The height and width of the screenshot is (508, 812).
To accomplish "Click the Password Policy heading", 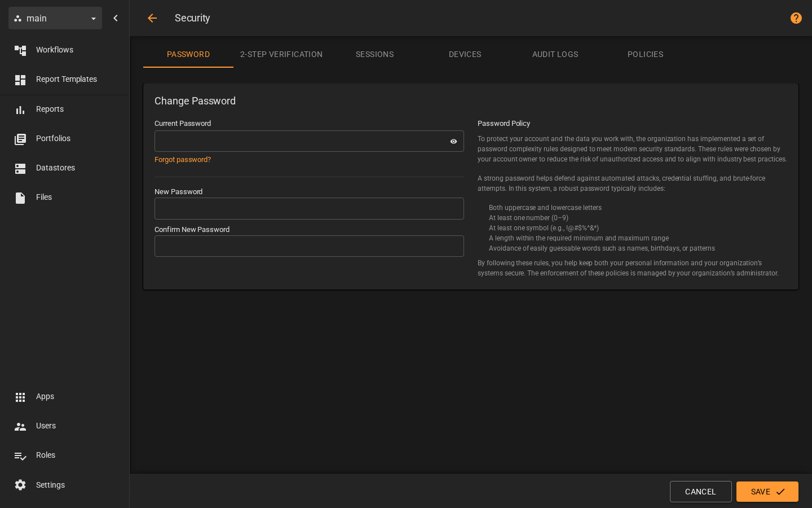I will click(504, 124).
